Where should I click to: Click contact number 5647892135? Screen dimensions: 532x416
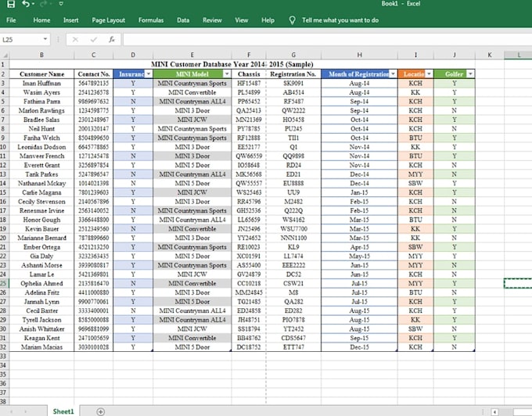pyautogui.click(x=94, y=84)
